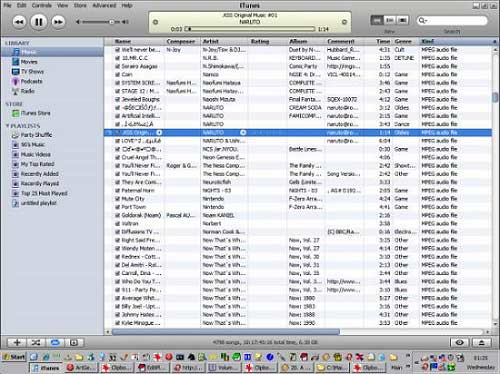The height and width of the screenshot is (374, 500).
Task: Open the Windows Start menu
Action: 14,357
